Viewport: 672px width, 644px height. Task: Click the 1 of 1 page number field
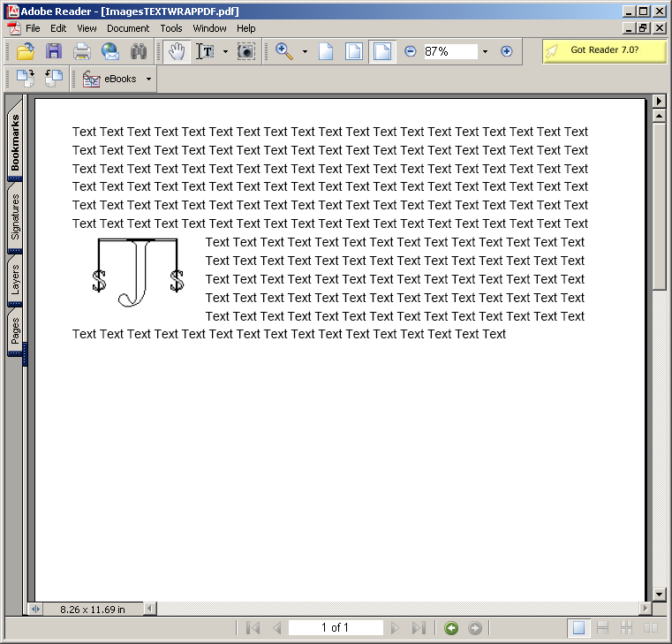click(x=336, y=628)
